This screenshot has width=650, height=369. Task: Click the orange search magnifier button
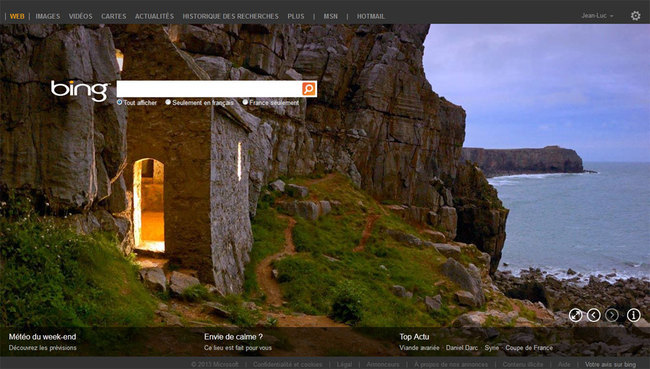309,89
